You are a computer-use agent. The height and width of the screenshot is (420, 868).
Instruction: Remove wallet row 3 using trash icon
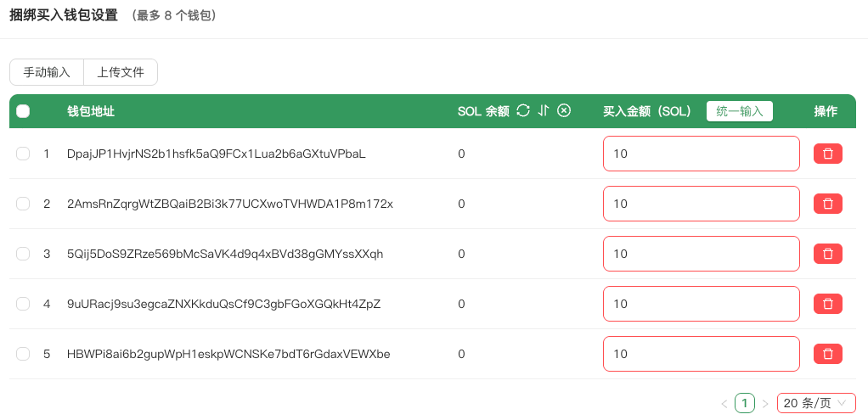tap(827, 254)
